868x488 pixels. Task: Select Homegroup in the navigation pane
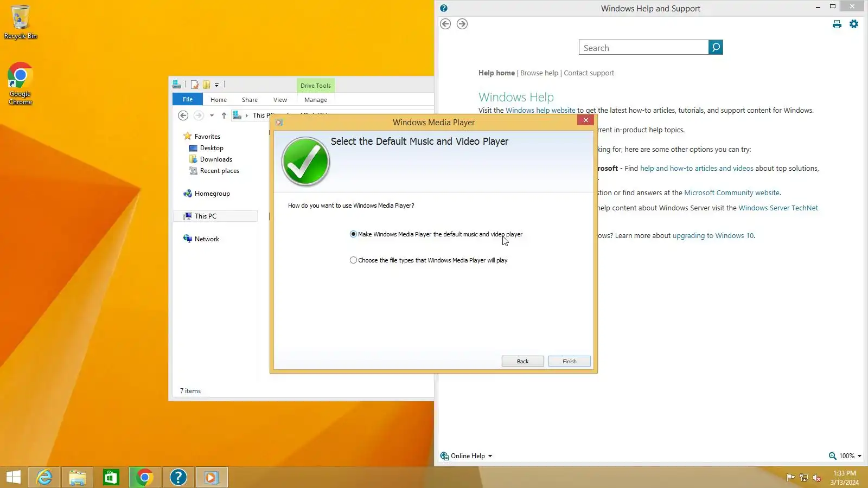(212, 194)
